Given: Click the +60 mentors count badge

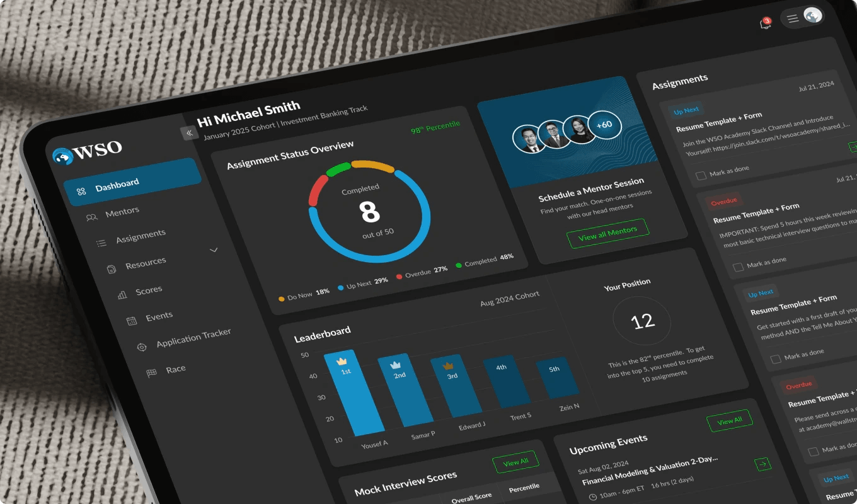Looking at the screenshot, I should tap(604, 125).
